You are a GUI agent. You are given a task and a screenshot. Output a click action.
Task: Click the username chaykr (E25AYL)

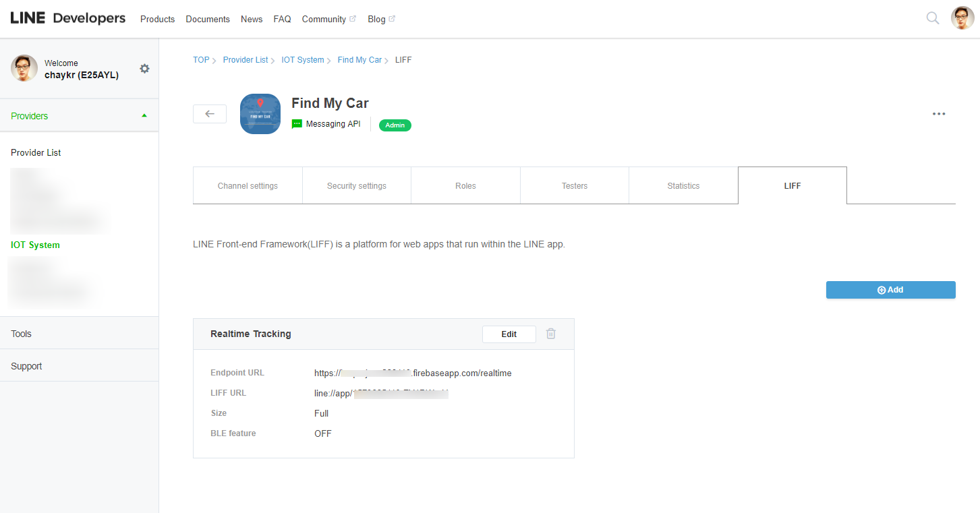pos(82,75)
